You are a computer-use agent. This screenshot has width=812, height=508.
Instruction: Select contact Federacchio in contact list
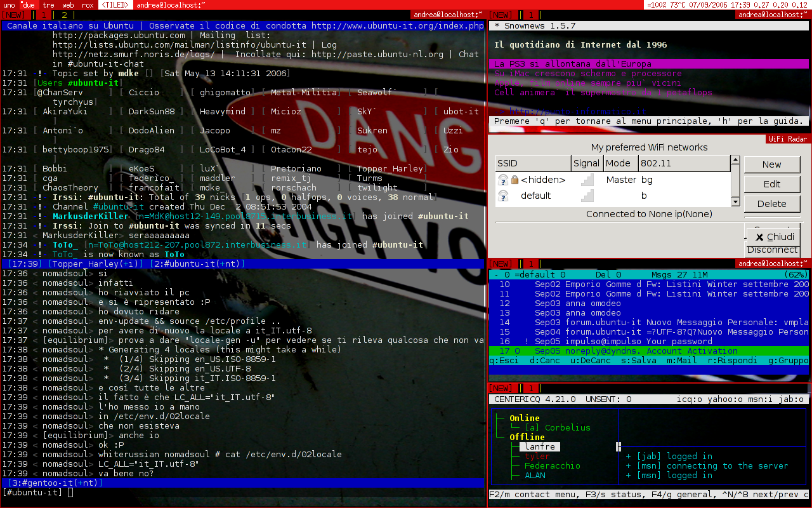(x=552, y=465)
